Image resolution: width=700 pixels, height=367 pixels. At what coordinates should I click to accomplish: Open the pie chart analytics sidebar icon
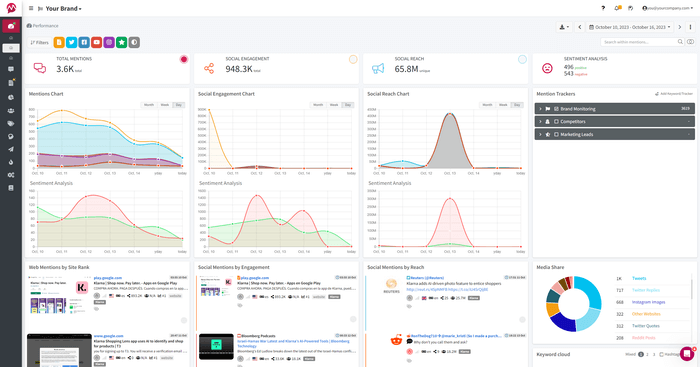[x=11, y=97]
